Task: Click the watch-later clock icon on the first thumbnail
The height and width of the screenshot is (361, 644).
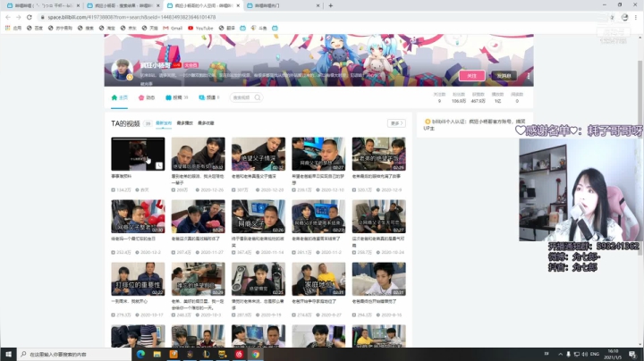Action: pyautogui.click(x=159, y=165)
